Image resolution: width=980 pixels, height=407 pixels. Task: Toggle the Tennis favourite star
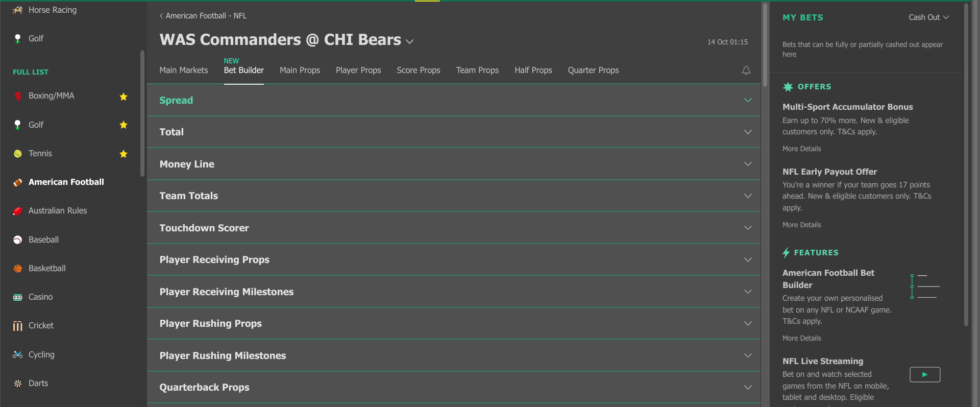click(124, 154)
